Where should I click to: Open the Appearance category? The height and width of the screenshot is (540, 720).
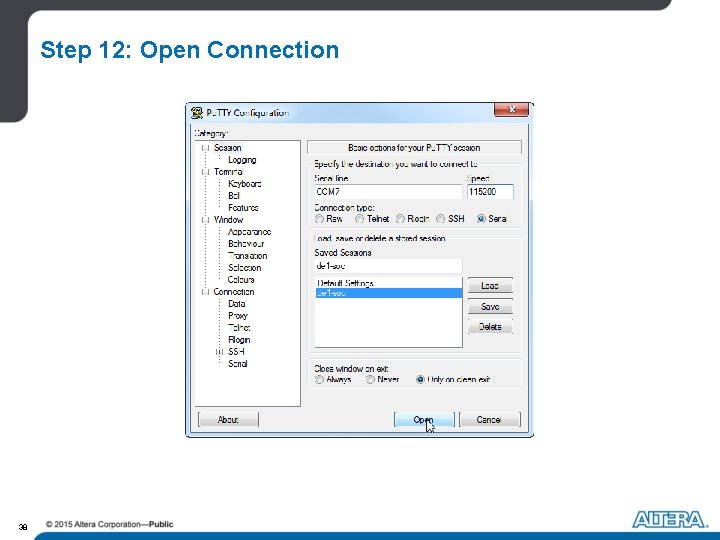249,232
